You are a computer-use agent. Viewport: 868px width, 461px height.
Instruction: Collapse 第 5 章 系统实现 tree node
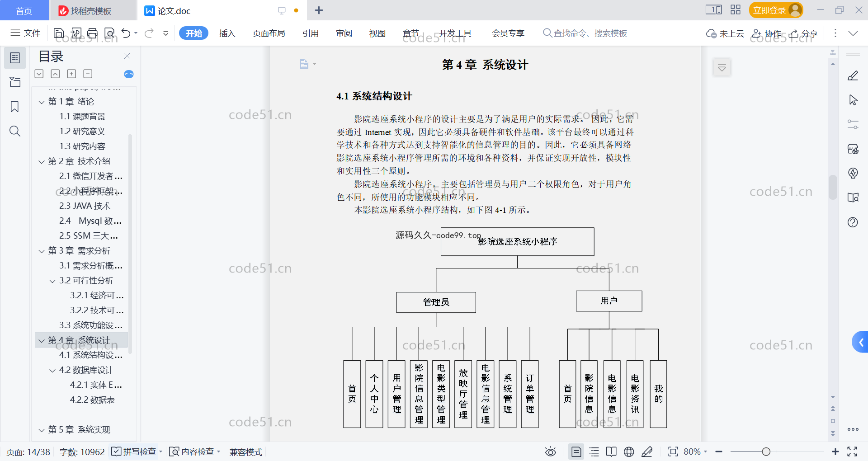point(42,430)
